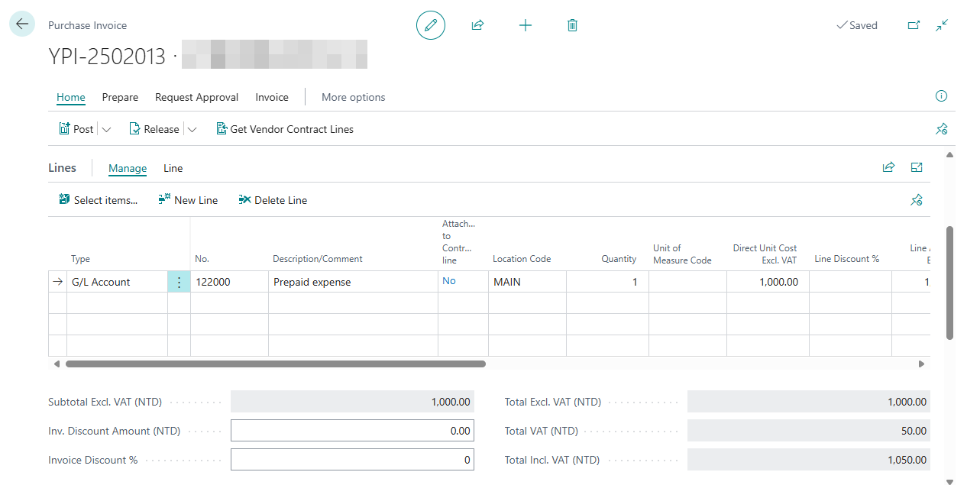The width and height of the screenshot is (980, 485).
Task: Add a New Line
Action: (188, 200)
